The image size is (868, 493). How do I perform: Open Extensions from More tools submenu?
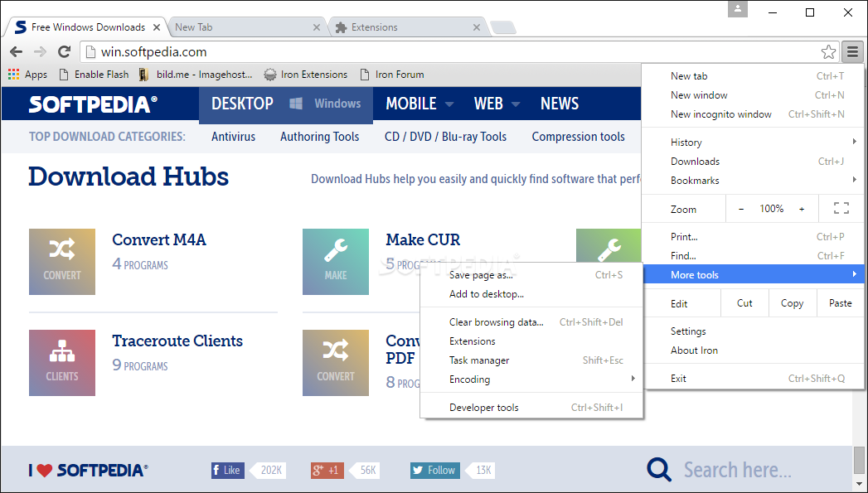(x=531, y=341)
